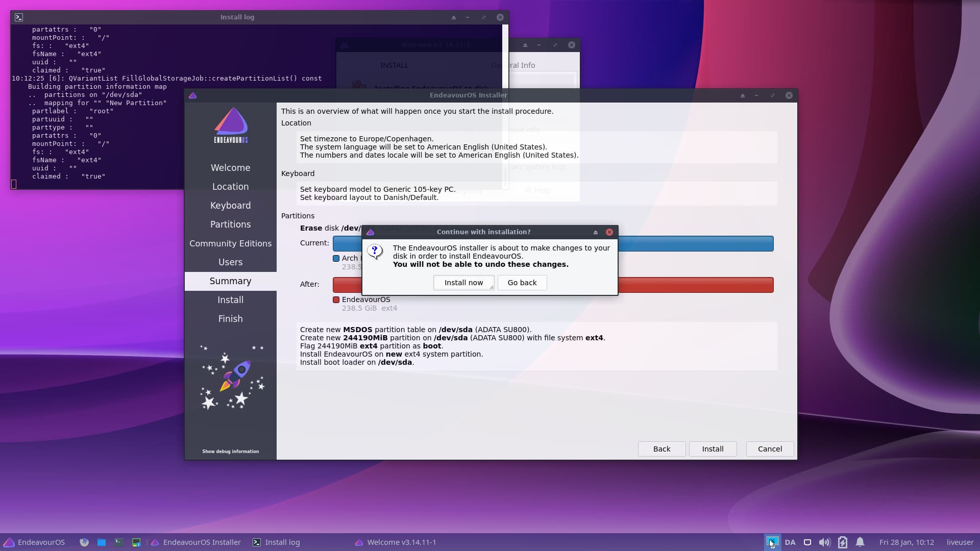Switch to Install log in the taskbar

[277, 542]
